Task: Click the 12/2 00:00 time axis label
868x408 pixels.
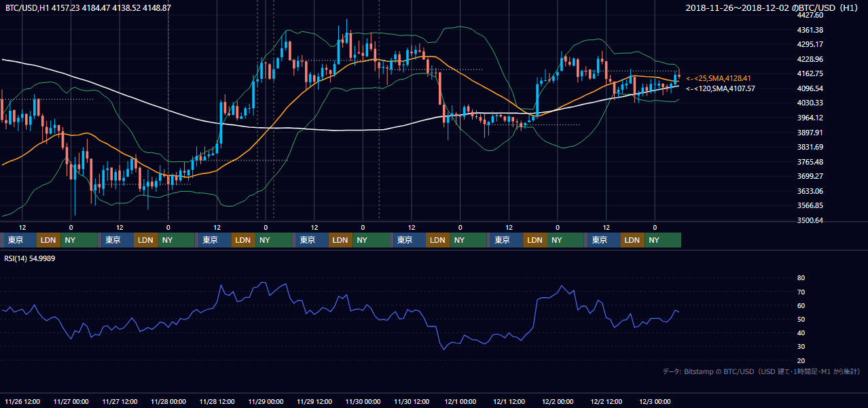Action: point(558,401)
